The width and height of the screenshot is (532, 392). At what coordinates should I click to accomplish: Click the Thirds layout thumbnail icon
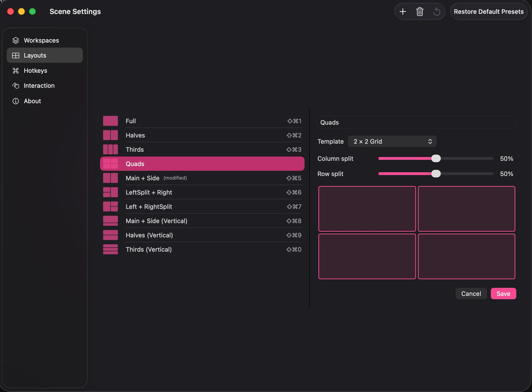[110, 149]
